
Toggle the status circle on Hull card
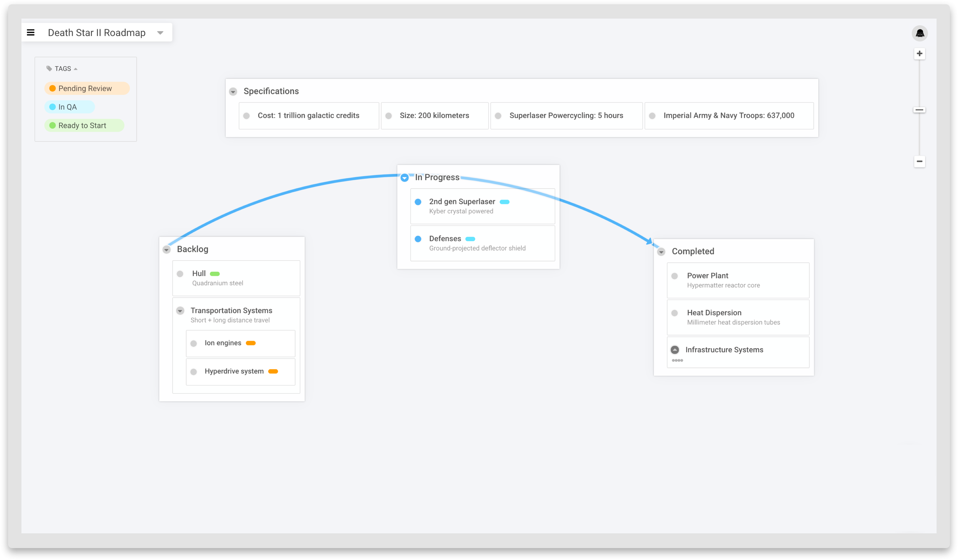[x=180, y=274]
